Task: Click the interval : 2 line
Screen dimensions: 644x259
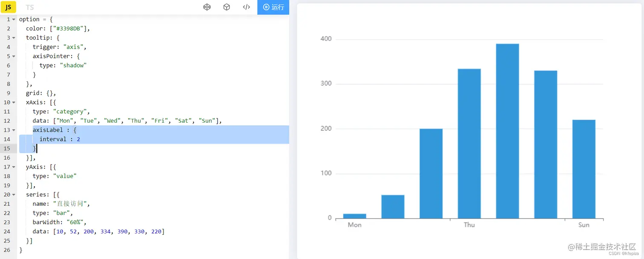Action: pyautogui.click(x=60, y=139)
